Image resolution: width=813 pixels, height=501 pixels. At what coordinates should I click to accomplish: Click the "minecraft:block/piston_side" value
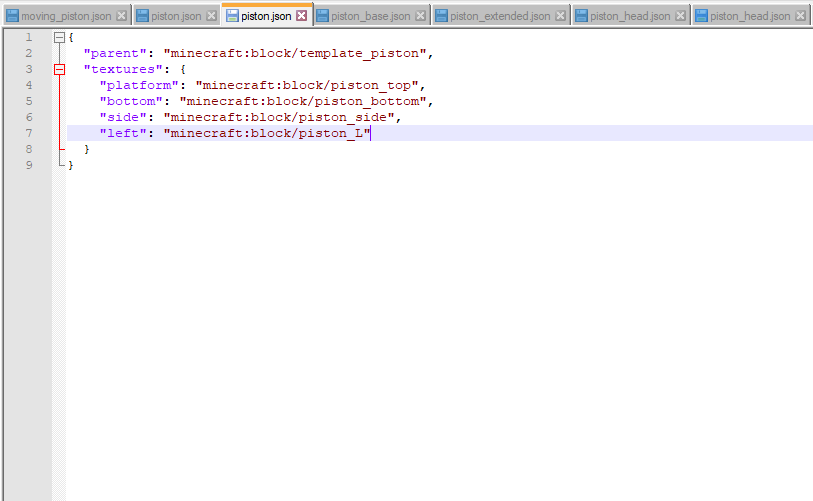pos(279,117)
